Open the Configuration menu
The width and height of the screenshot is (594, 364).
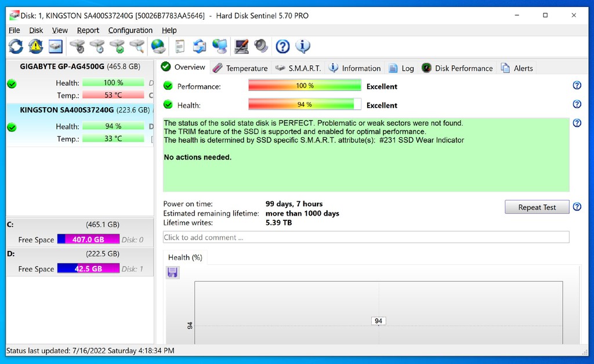(x=131, y=30)
